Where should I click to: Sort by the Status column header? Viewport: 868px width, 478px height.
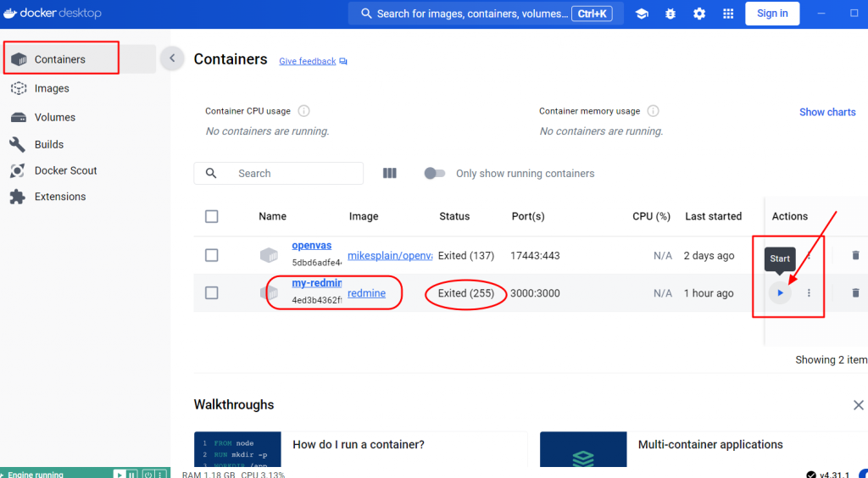click(x=454, y=216)
